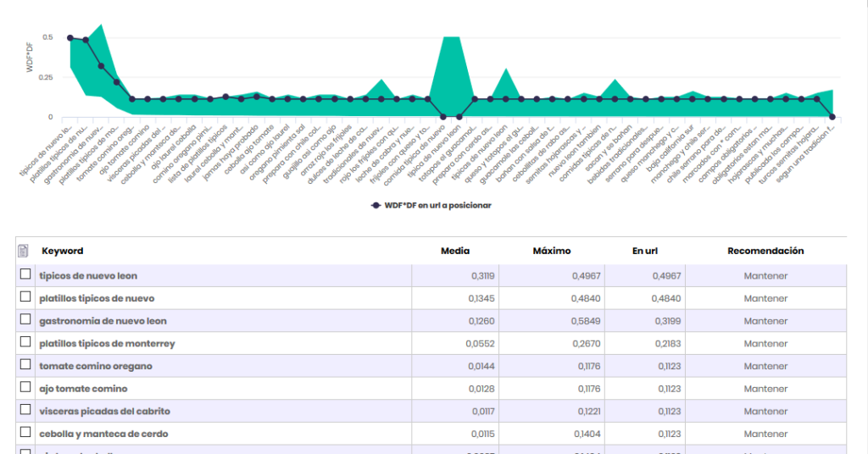
Task: Click the document icon in table header
Action: tap(25, 251)
